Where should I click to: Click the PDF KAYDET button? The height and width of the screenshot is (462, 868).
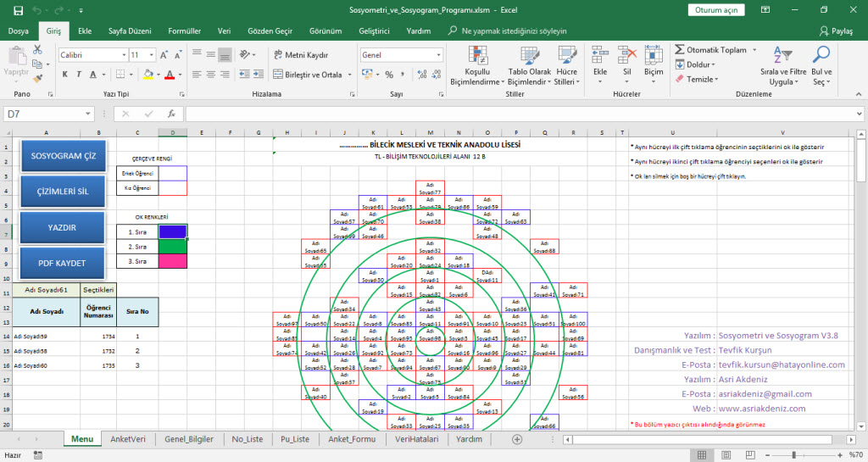(62, 263)
